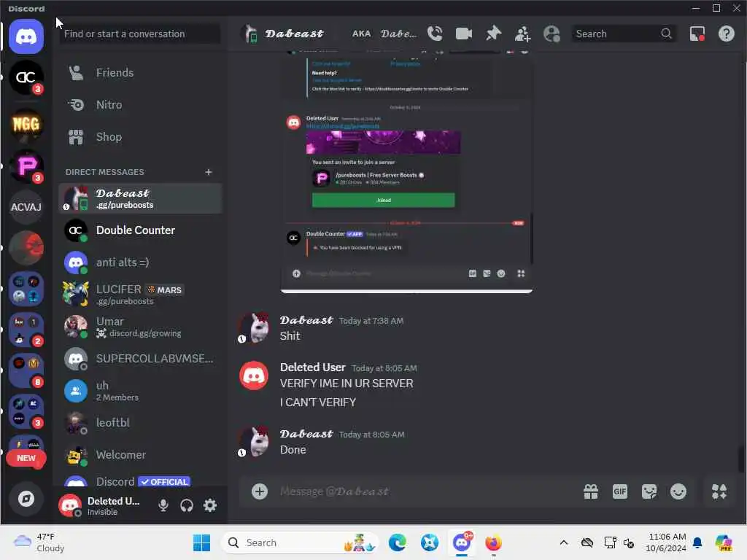Open User Settings gear
The height and width of the screenshot is (560, 747).
tap(209, 505)
